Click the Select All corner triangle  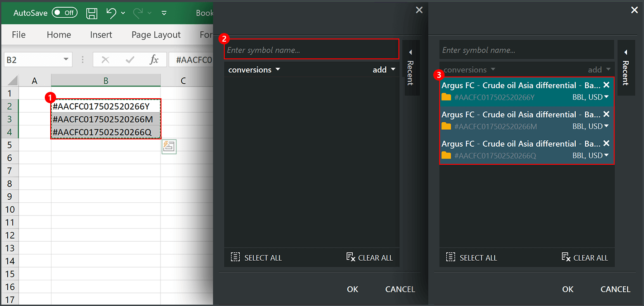(x=12, y=81)
